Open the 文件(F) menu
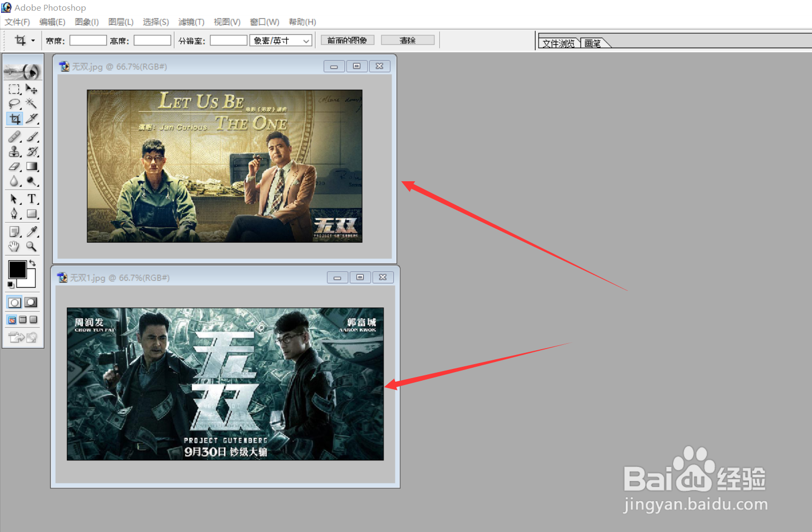This screenshot has width=812, height=532. coord(17,22)
